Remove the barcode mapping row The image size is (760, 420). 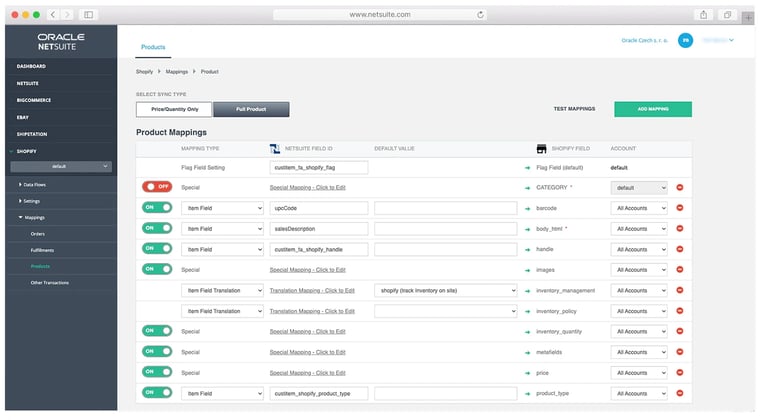(680, 208)
